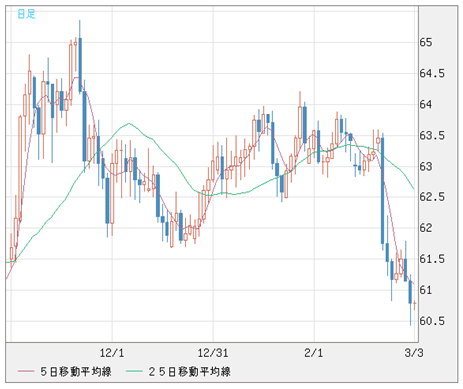Click the 2/1 date axis label

(x=314, y=353)
